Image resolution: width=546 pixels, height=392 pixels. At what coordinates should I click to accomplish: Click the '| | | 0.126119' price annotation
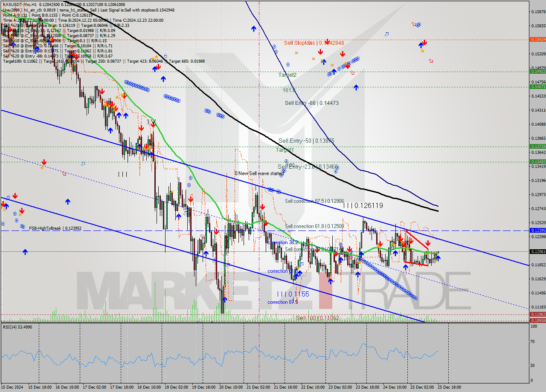363,205
